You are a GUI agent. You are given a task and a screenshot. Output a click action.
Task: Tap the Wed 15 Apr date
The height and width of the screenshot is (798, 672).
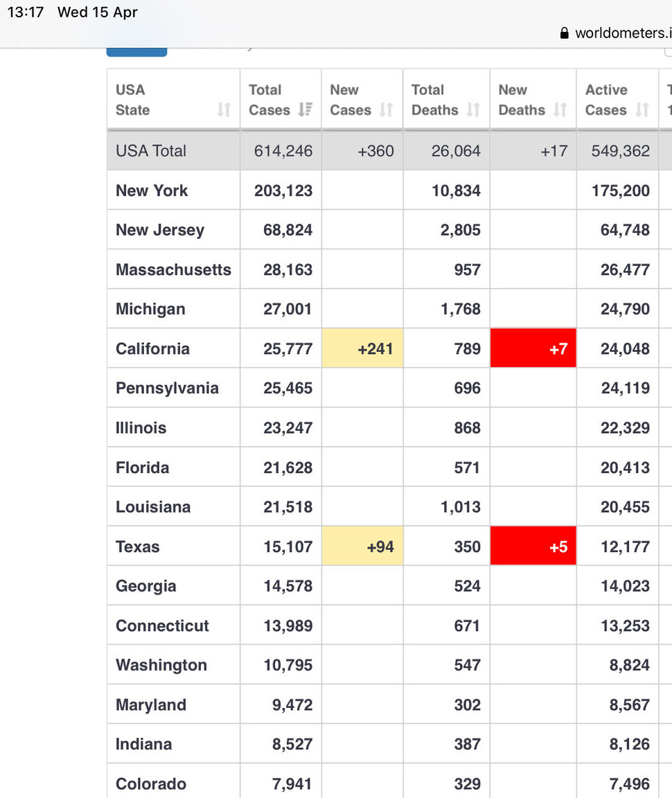point(97,12)
